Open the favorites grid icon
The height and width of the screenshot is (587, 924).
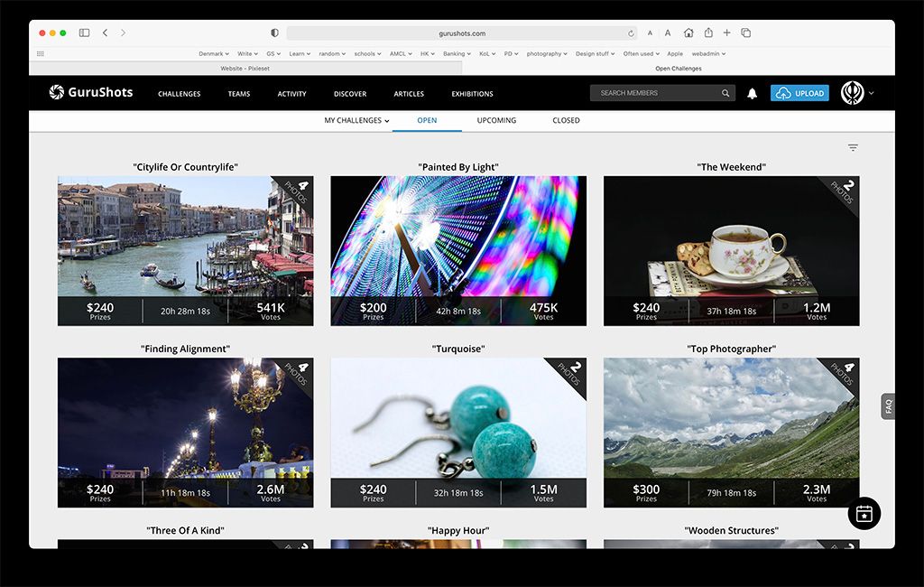(41, 53)
